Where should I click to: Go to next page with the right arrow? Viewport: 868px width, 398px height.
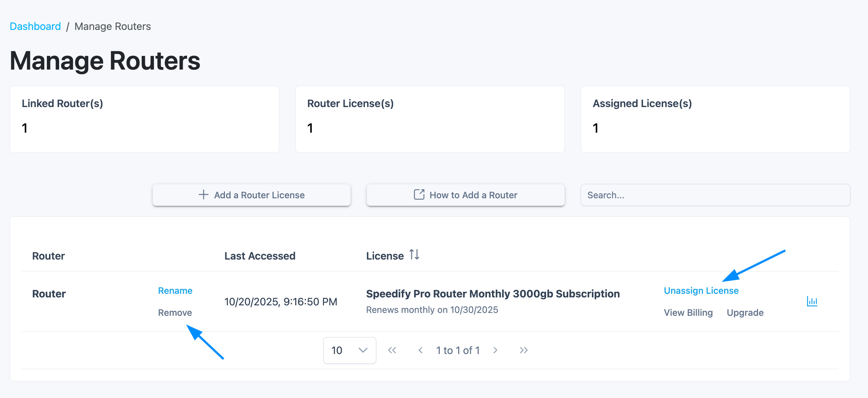click(495, 350)
